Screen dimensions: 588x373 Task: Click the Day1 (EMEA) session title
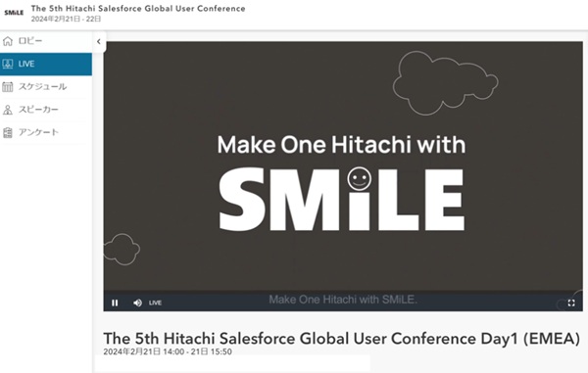(x=342, y=338)
